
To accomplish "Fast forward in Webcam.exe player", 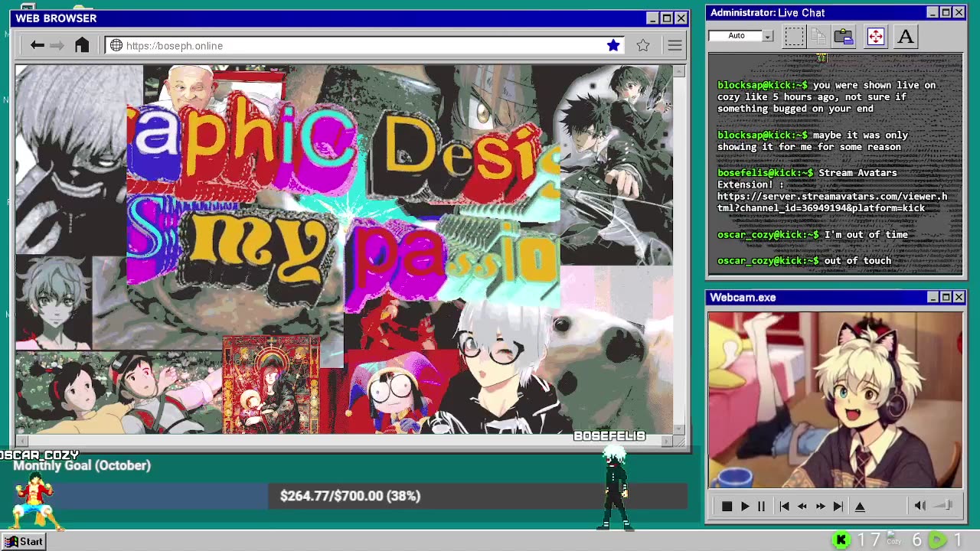I will click(820, 507).
